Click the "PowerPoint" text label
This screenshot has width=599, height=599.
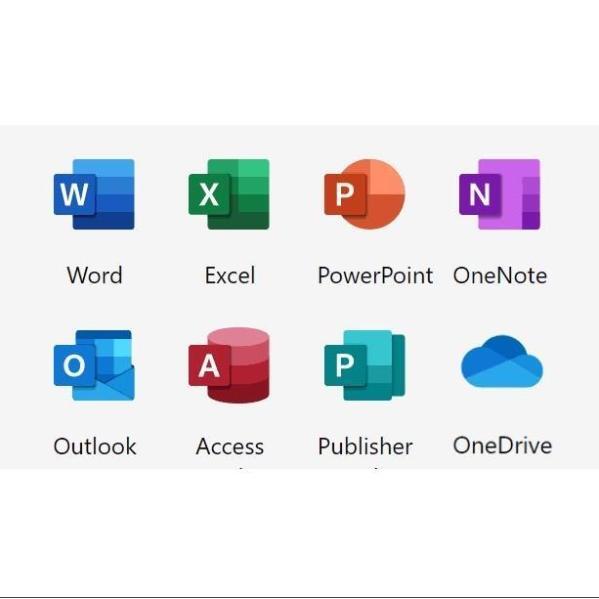pos(376,275)
